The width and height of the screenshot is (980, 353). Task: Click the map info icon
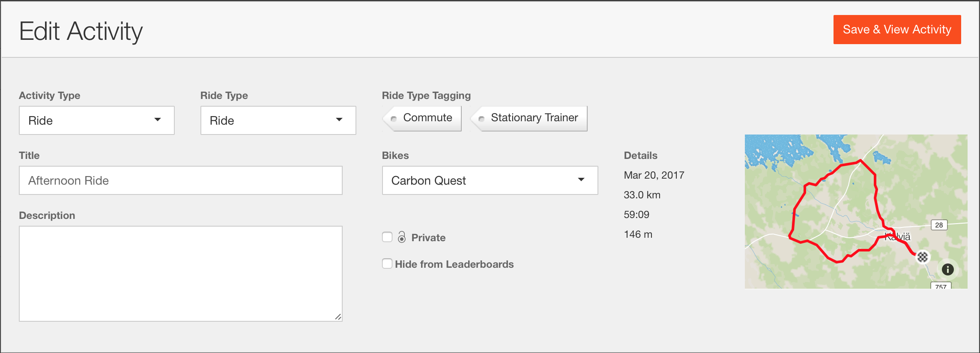(x=947, y=269)
